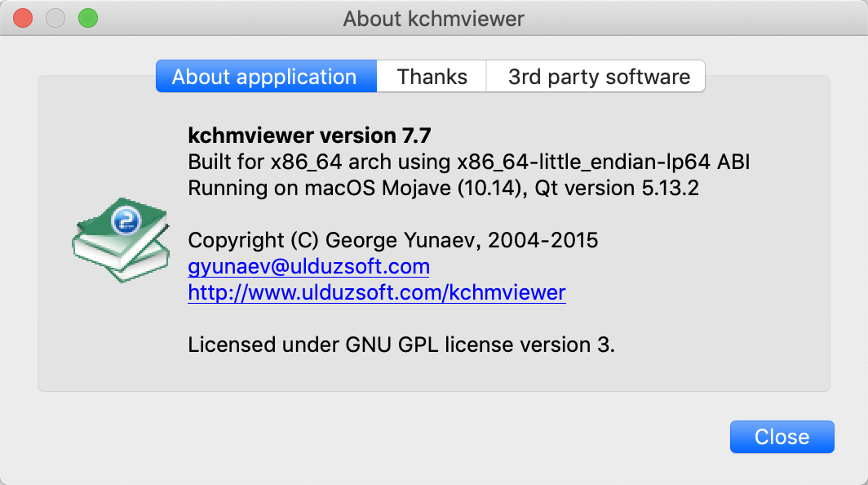
Task: Click the 'Licensed under GNU GPL' line
Action: (x=401, y=345)
